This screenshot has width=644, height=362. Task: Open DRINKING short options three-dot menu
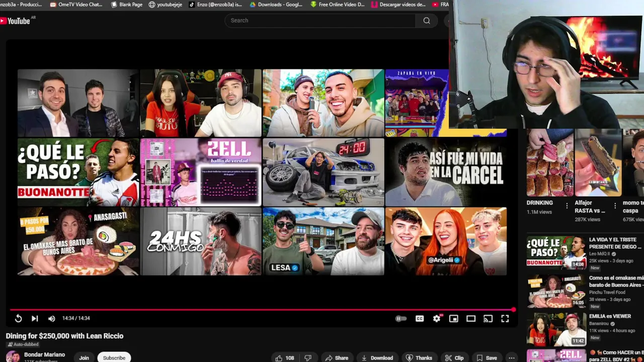coord(567,206)
